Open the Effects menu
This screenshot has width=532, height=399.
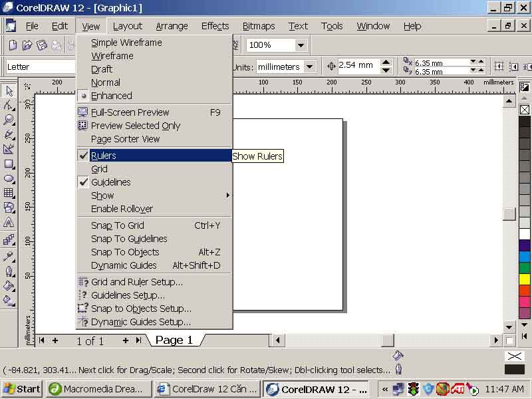pyautogui.click(x=215, y=26)
